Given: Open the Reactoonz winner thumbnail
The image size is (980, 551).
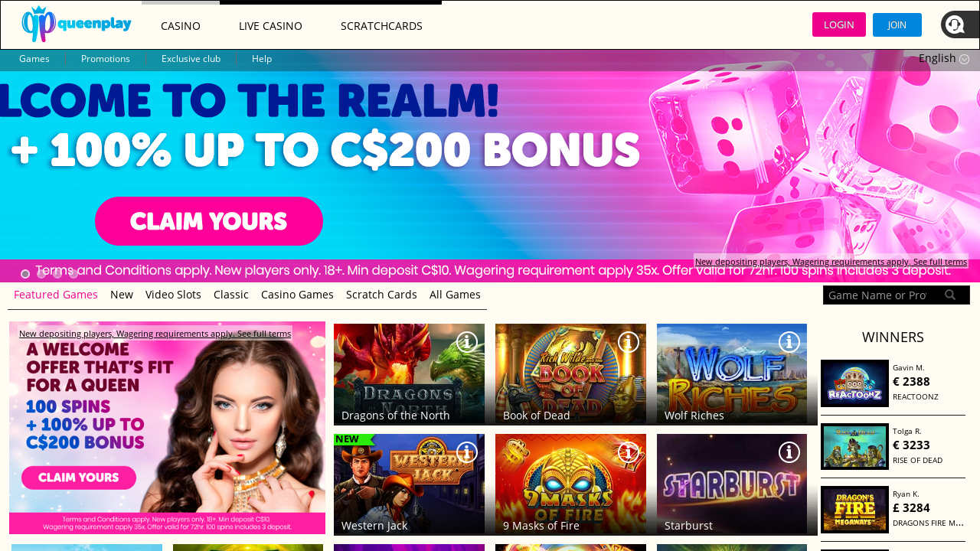Looking at the screenshot, I should tap(854, 383).
